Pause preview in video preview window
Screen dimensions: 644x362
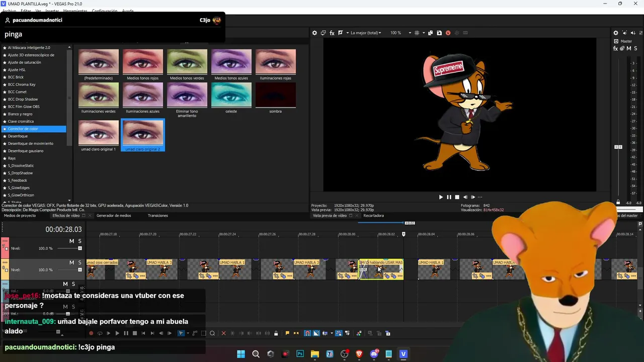[449, 197]
